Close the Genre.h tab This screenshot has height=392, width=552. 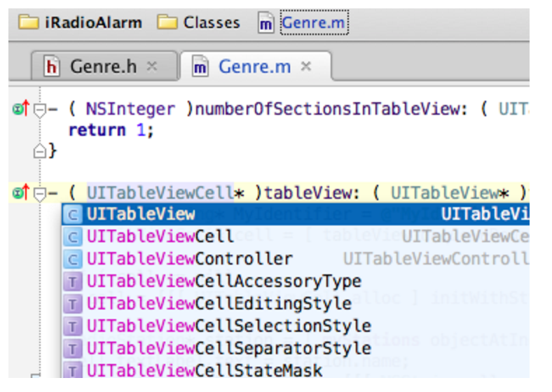[x=152, y=66]
